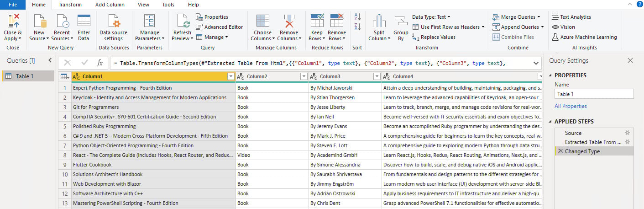Sort ascending with A-Z icon

(x=357, y=16)
